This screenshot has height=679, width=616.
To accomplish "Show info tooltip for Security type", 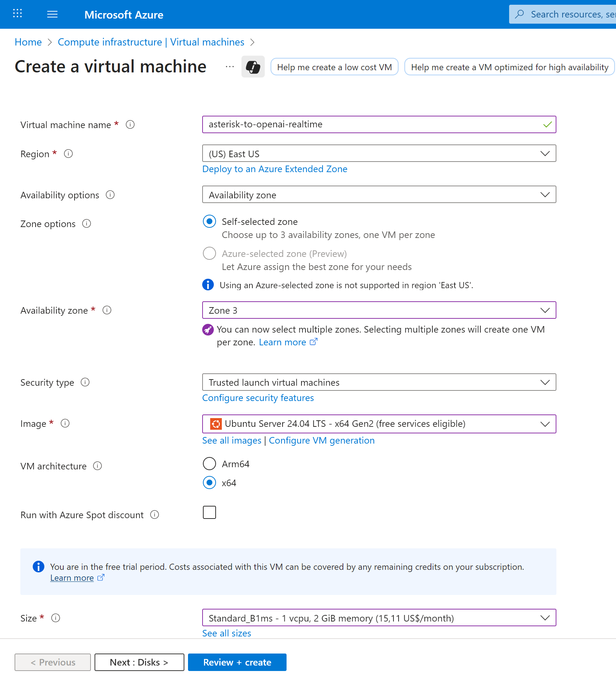I will point(85,382).
